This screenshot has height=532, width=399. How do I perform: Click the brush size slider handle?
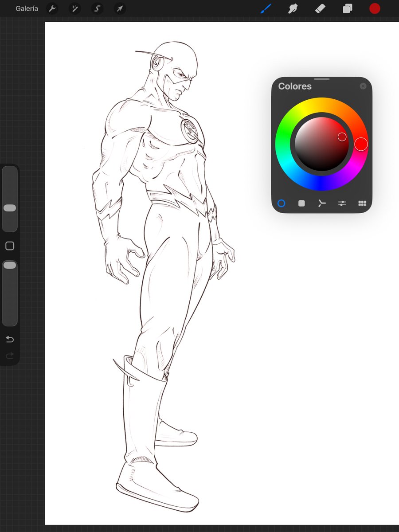pyautogui.click(x=10, y=208)
